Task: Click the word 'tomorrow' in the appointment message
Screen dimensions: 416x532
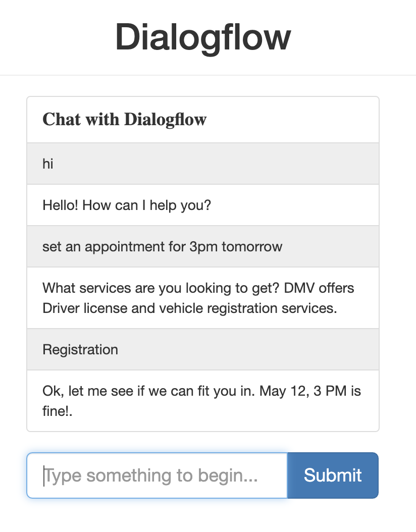Action: click(252, 246)
